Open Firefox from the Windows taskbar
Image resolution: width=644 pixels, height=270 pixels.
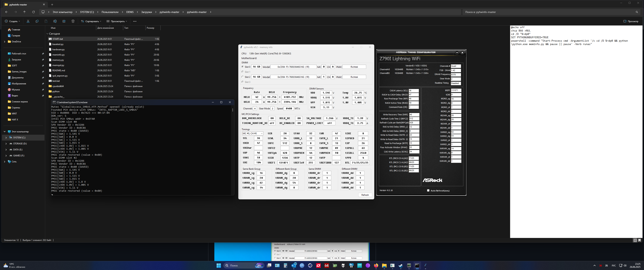(376, 265)
